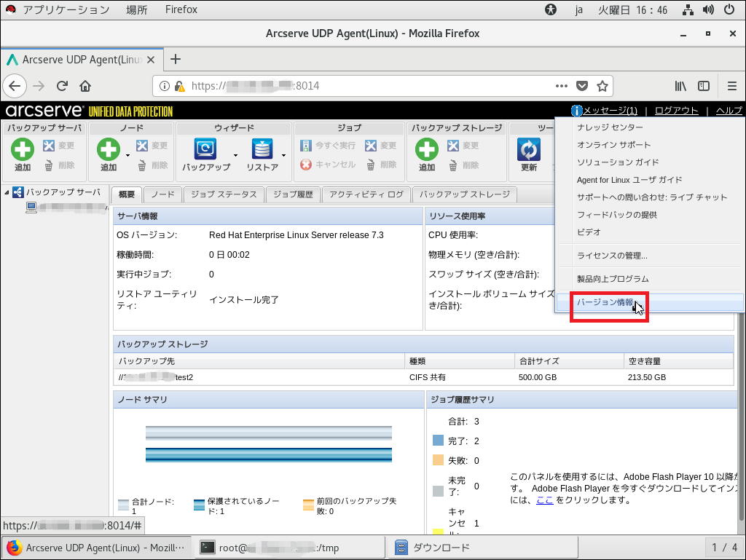Viewport: 746px width, 560px height.
Task: Open the network status icon
Action: [688, 9]
